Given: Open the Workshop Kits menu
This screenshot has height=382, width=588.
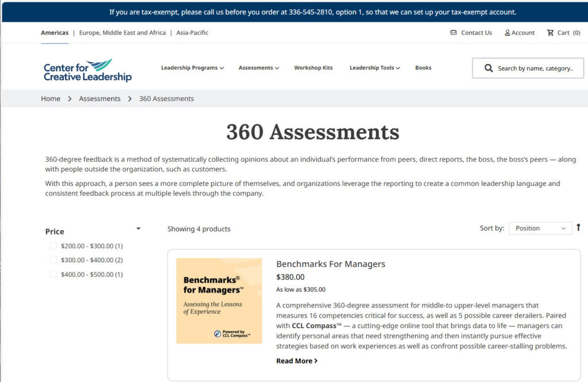Looking at the screenshot, I should point(314,68).
